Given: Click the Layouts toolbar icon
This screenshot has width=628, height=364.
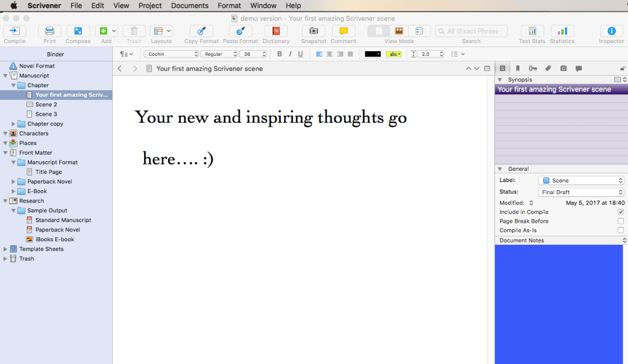Looking at the screenshot, I should pyautogui.click(x=159, y=31).
